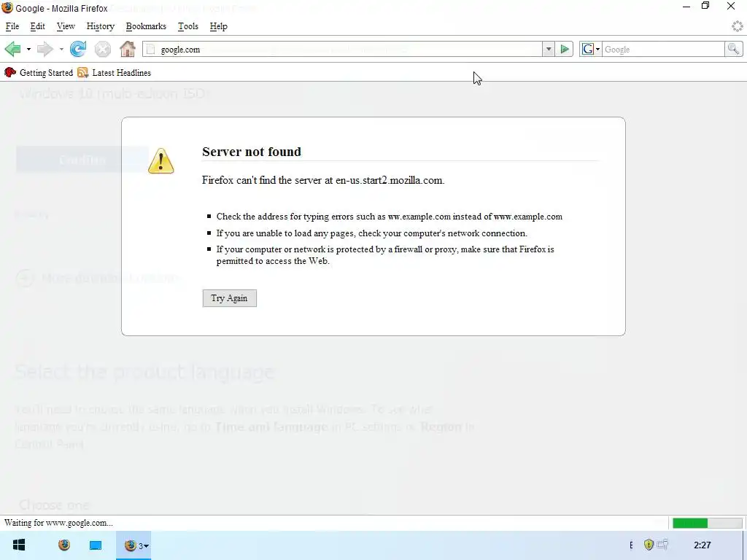Close the Firefox window
Image resolution: width=747 pixels, height=560 pixels.
[731, 6]
